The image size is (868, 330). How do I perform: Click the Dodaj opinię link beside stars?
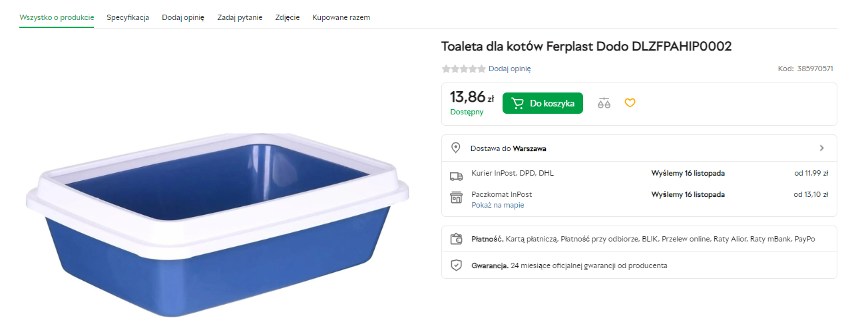point(509,69)
